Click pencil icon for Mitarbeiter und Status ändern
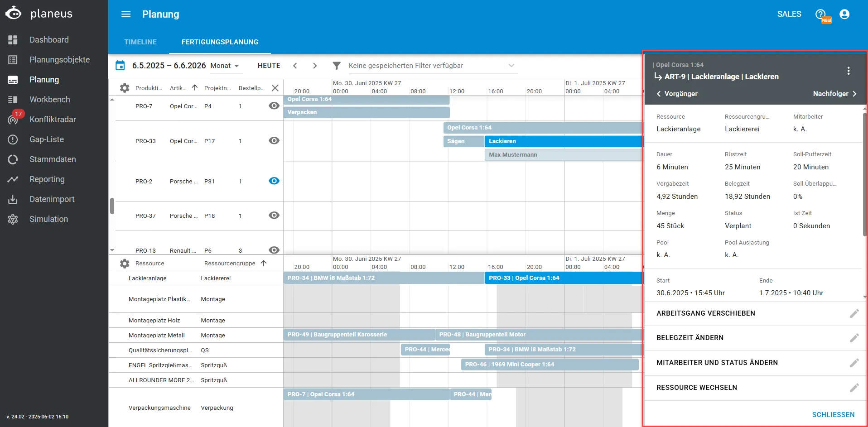 coord(854,363)
